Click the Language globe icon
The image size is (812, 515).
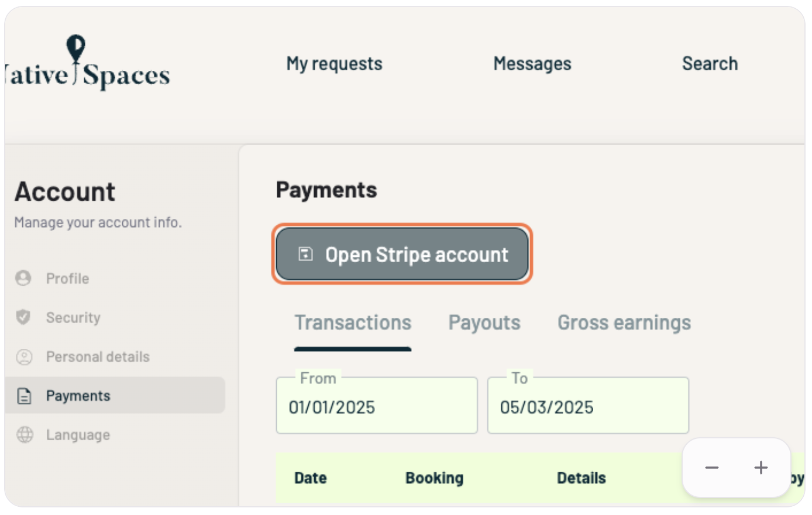pos(25,435)
